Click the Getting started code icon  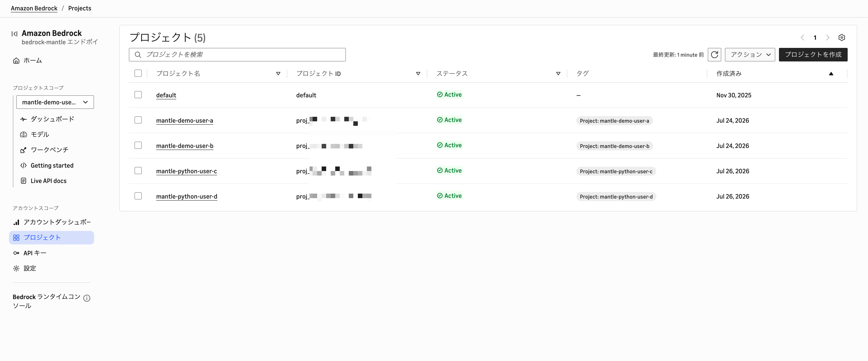click(x=23, y=165)
